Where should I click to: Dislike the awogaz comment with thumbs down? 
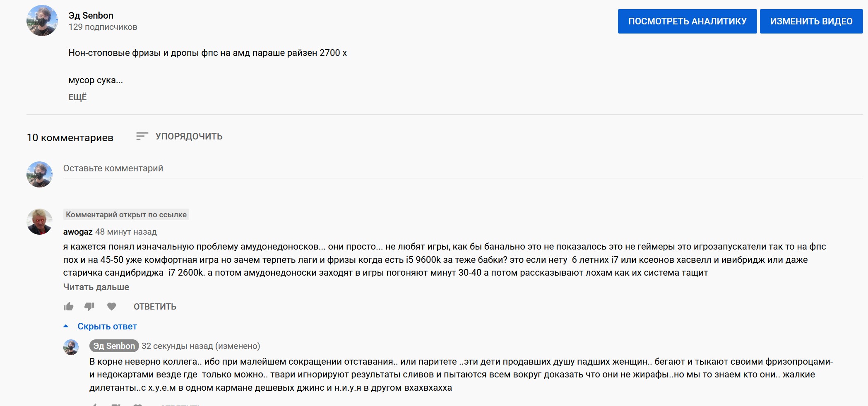point(89,307)
